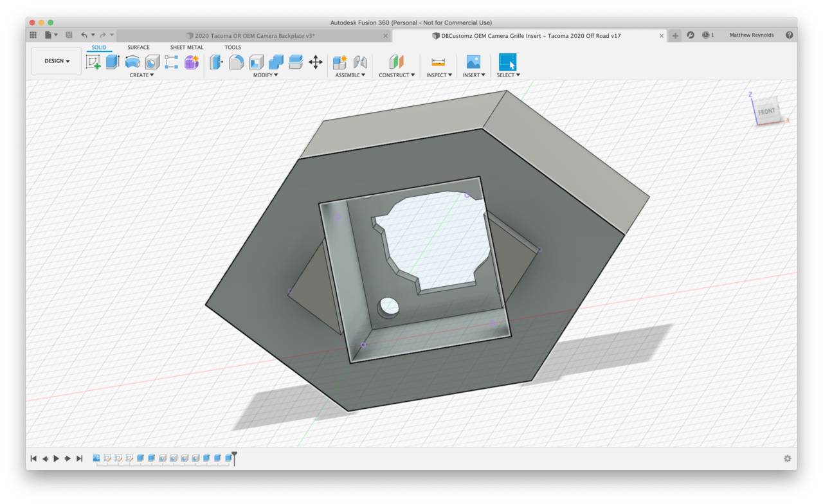Switch to the TOOLS tab
Screen dimensions: 823x504
point(233,48)
